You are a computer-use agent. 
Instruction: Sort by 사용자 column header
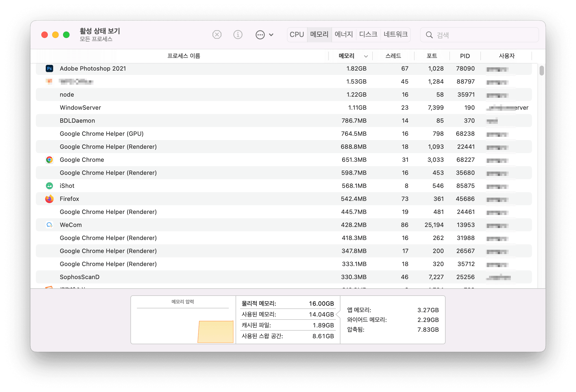507,56
